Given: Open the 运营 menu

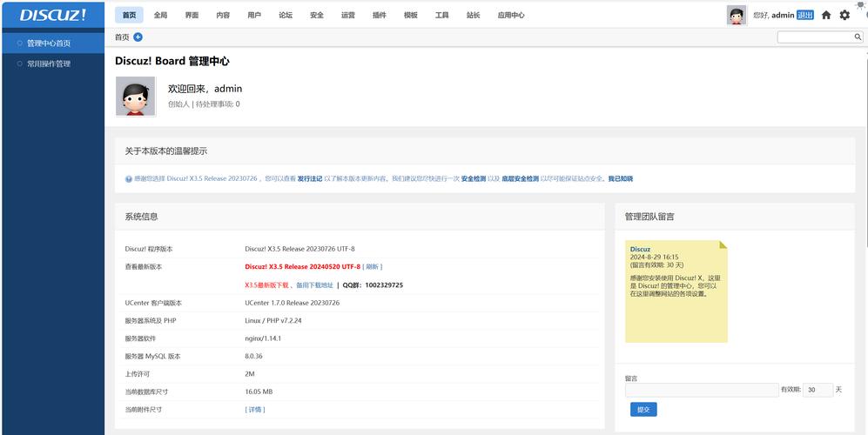Looking at the screenshot, I should click(348, 15).
